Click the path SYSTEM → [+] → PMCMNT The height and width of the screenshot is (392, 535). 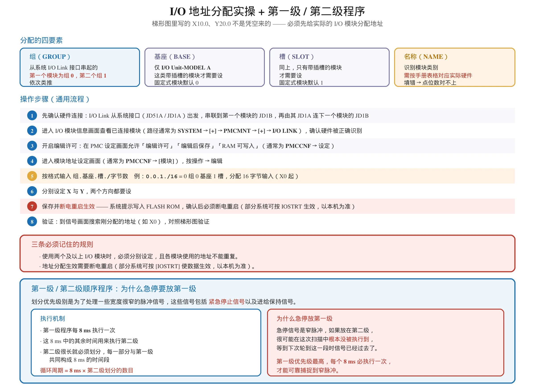click(x=214, y=131)
